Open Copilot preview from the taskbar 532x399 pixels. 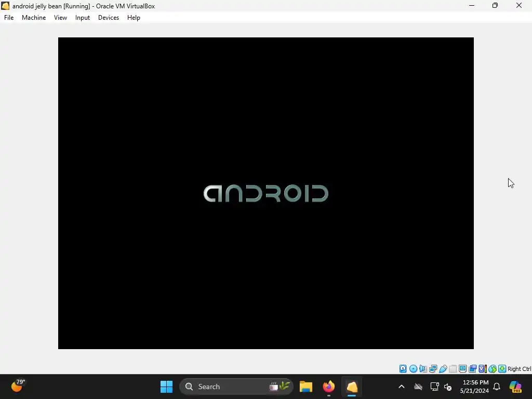coord(515,387)
